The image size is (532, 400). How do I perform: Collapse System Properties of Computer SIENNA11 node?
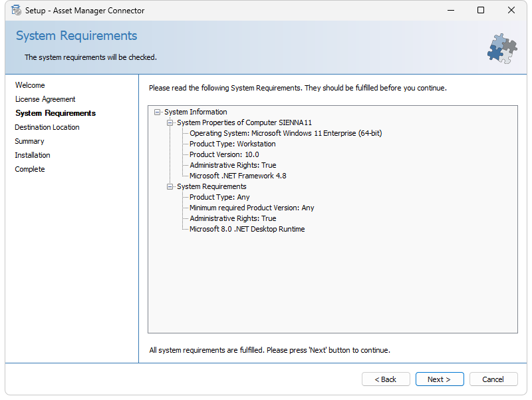point(170,122)
